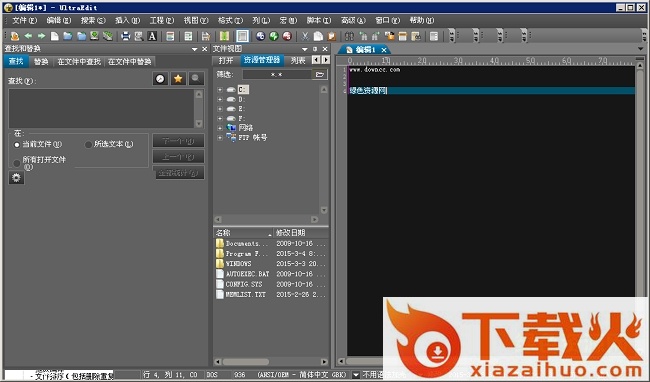Expand the FTP 帐号 tree node
650x382 pixels.
tap(220, 138)
